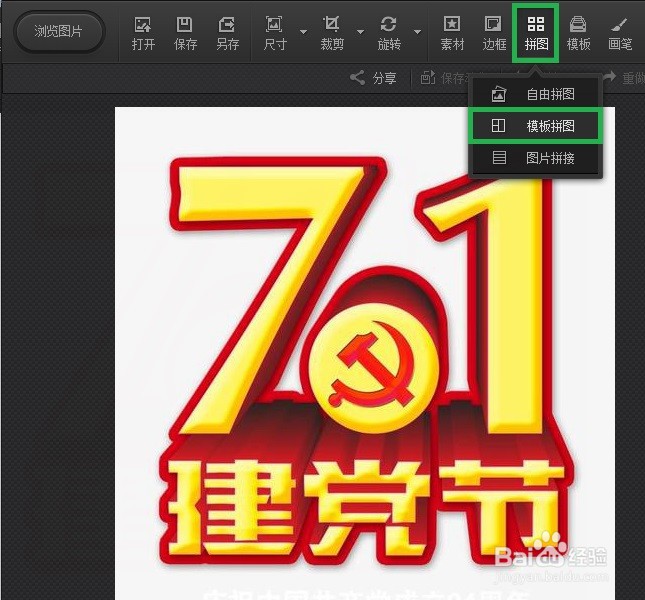The height and width of the screenshot is (600, 645).
Task: Choose 自由拼图 from the menu
Action: click(x=535, y=94)
